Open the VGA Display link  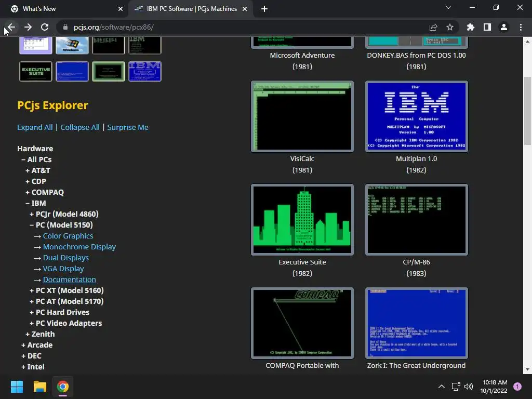tap(63, 269)
